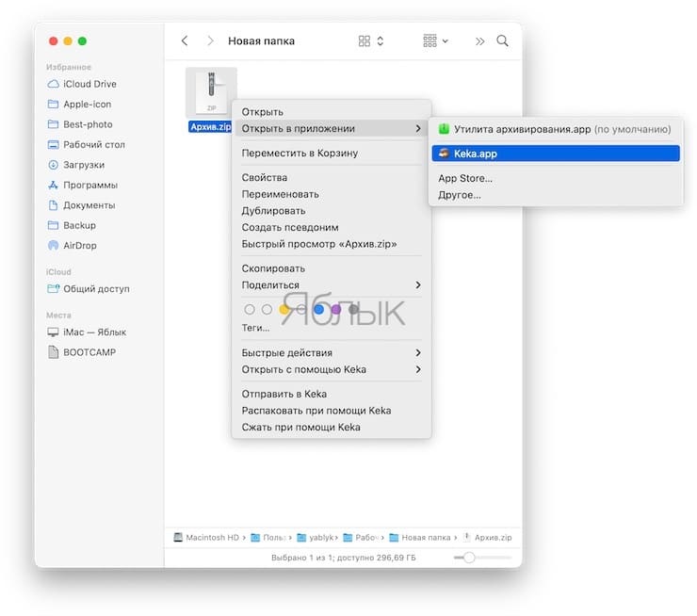Image resolution: width=697 pixels, height=616 pixels.
Task: Select Keka.app in submenu
Action: click(x=555, y=154)
